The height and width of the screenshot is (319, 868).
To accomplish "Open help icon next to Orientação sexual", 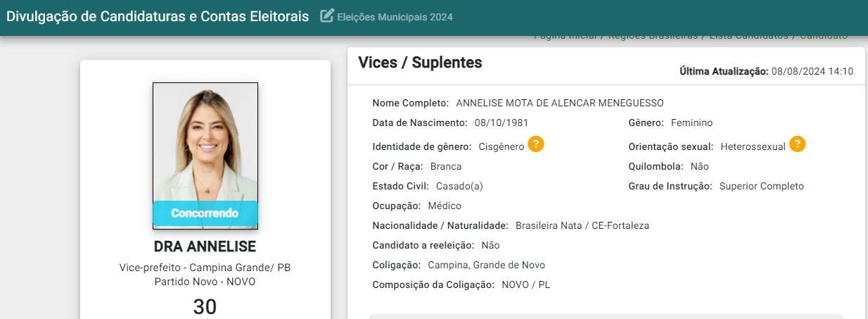I will pyautogui.click(x=797, y=145).
